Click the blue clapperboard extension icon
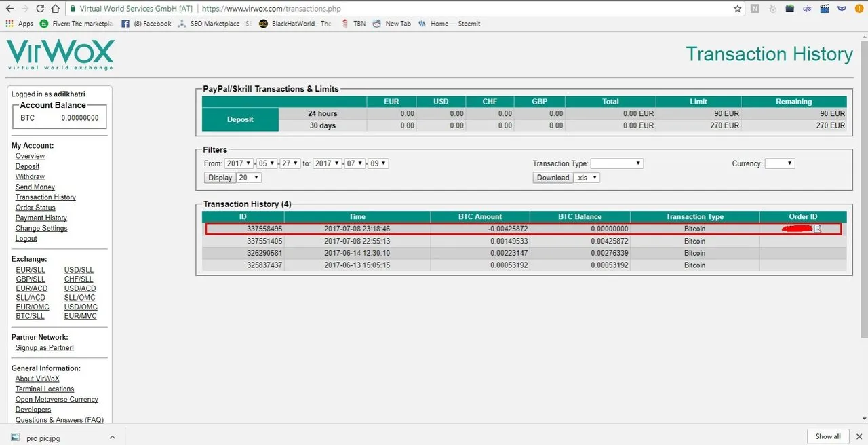 click(x=825, y=9)
